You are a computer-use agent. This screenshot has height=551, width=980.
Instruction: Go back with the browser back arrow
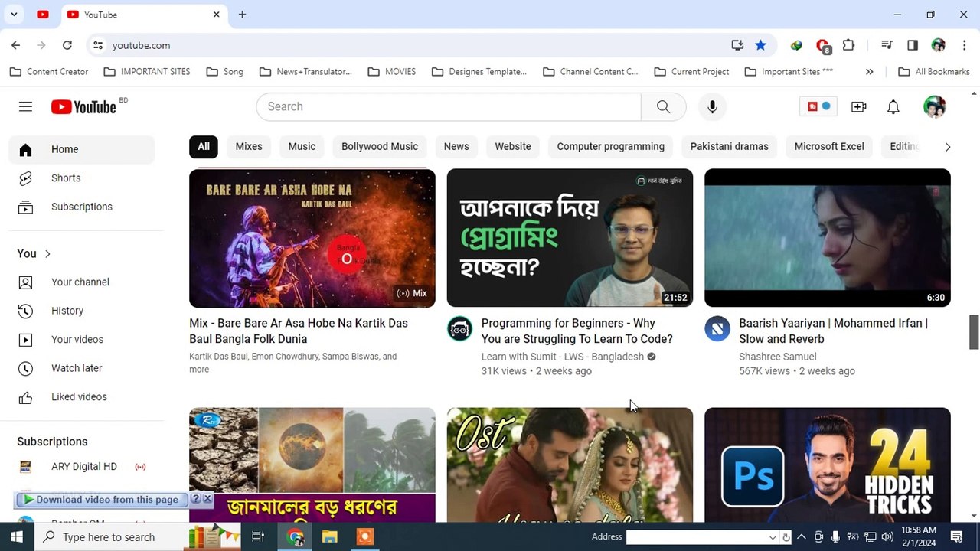point(15,45)
